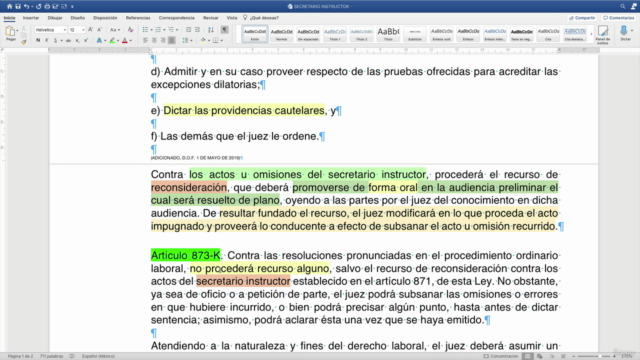Screen dimensions: 640x360
Task: Open the Revisar tab
Action: [211, 18]
